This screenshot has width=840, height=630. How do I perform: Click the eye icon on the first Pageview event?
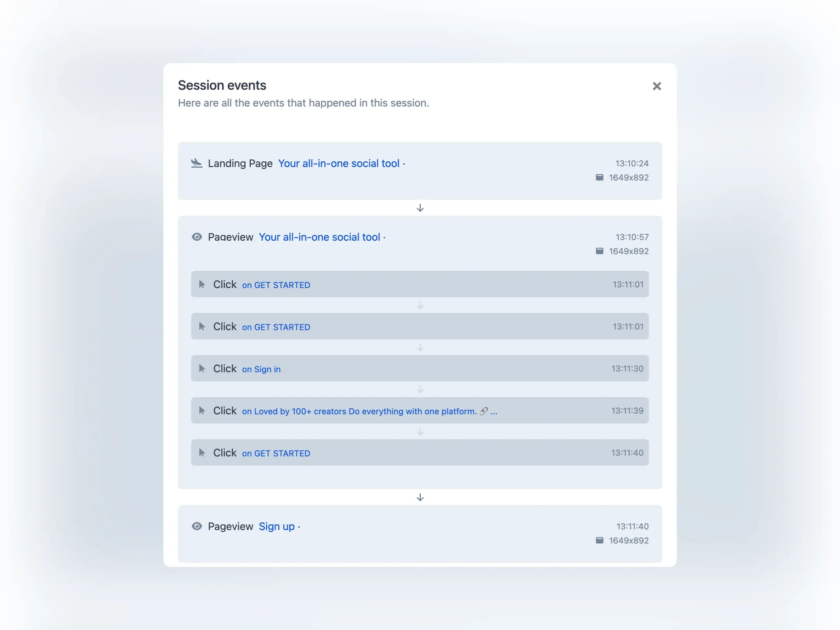tap(197, 237)
